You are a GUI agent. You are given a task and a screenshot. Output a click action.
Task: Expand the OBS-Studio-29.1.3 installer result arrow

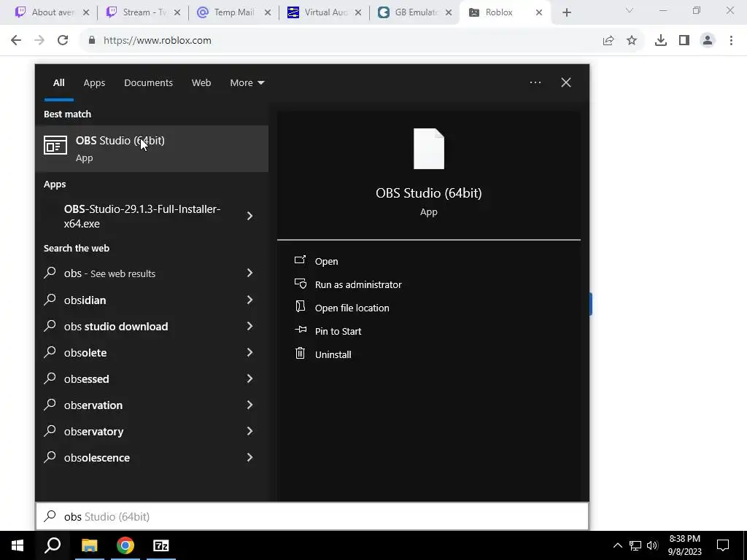click(249, 216)
